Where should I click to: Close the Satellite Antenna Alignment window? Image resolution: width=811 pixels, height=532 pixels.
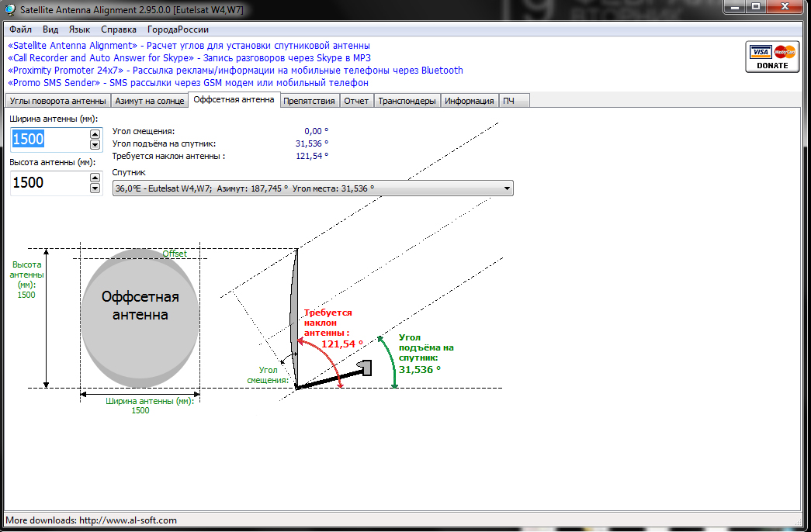tap(785, 7)
